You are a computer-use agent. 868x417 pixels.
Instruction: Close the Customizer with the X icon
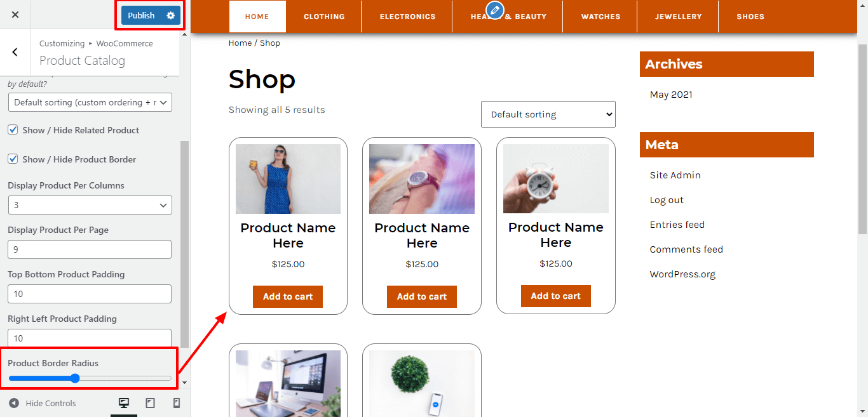pyautogui.click(x=15, y=15)
